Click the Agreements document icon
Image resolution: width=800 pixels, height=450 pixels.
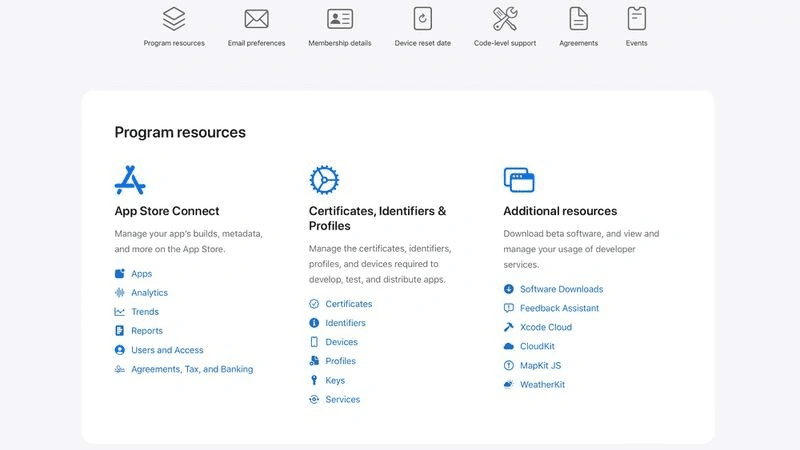(x=578, y=18)
